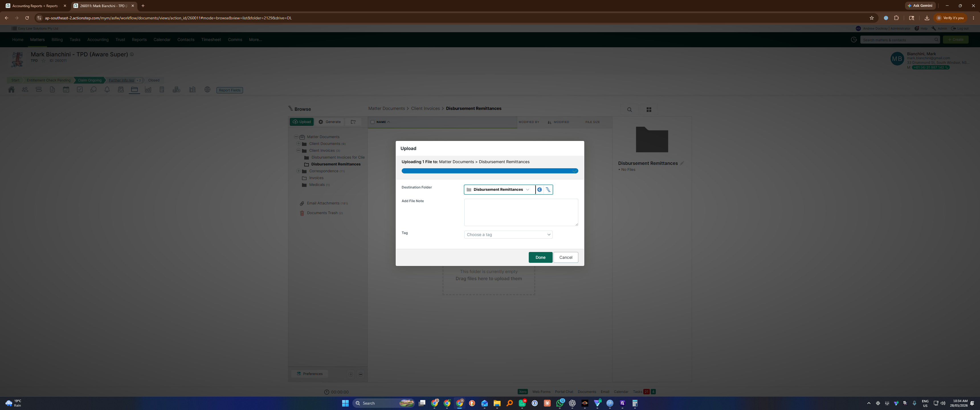
Task: Select the Medicals folder in tree
Action: pos(317,185)
